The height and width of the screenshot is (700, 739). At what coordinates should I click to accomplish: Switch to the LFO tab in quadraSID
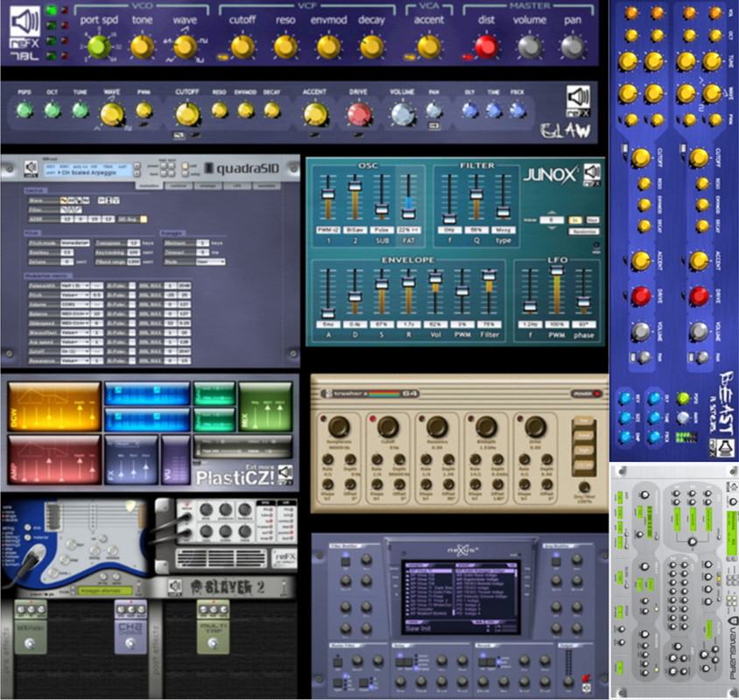tap(237, 186)
